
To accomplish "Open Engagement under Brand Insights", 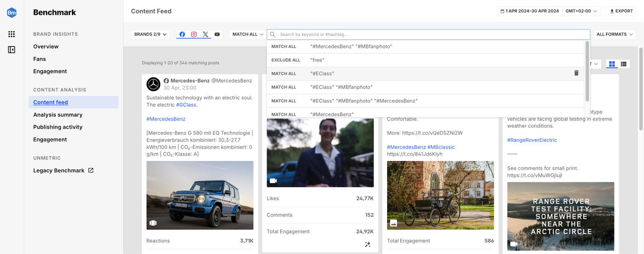I will (x=50, y=72).
